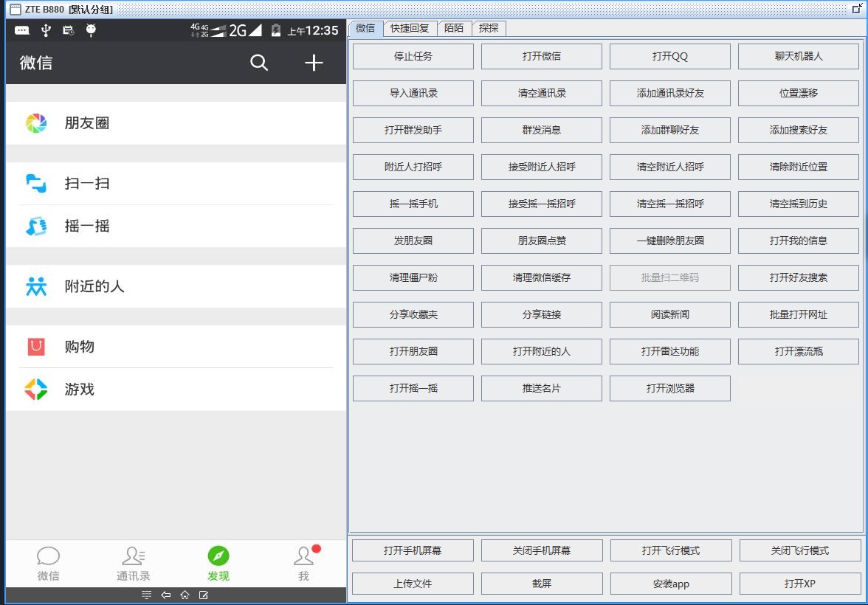Click the 打开微信 button
The height and width of the screenshot is (605, 868).
tap(542, 57)
